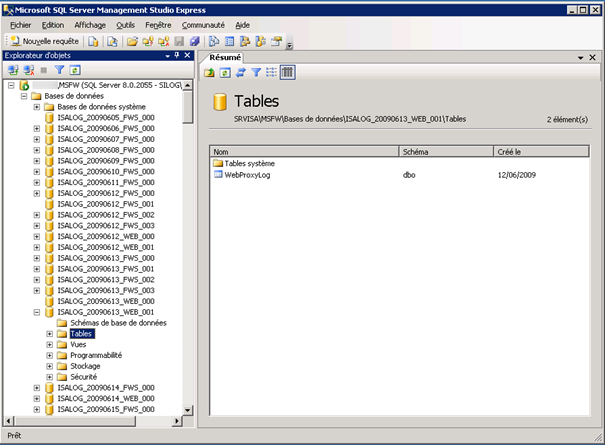Expand the selected Tables folder node
Image resolution: width=605 pixels, height=445 pixels.
click(x=49, y=334)
